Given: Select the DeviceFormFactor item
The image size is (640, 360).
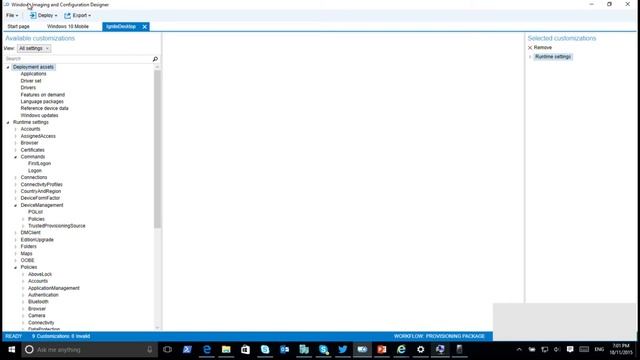Looking at the screenshot, I should 40,198.
